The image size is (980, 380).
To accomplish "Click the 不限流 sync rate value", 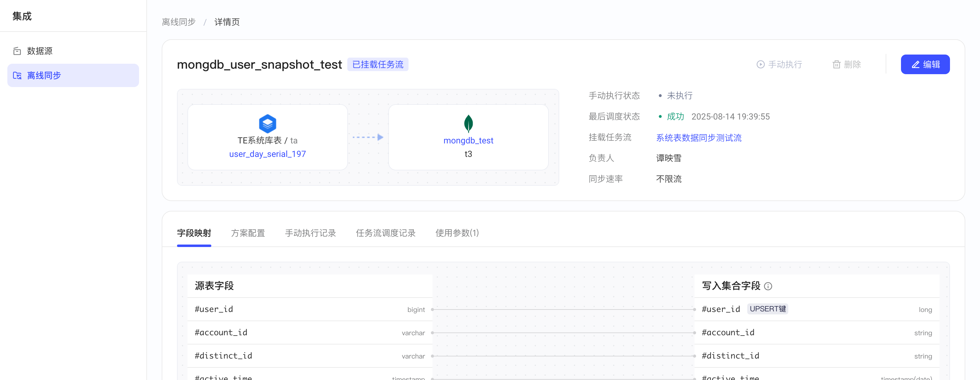I will (669, 179).
